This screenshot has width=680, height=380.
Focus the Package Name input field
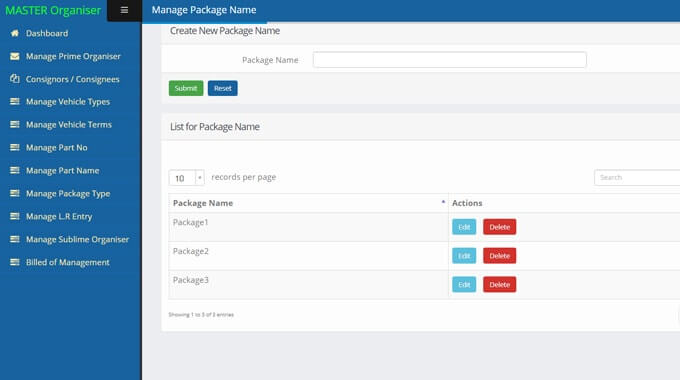[450, 60]
